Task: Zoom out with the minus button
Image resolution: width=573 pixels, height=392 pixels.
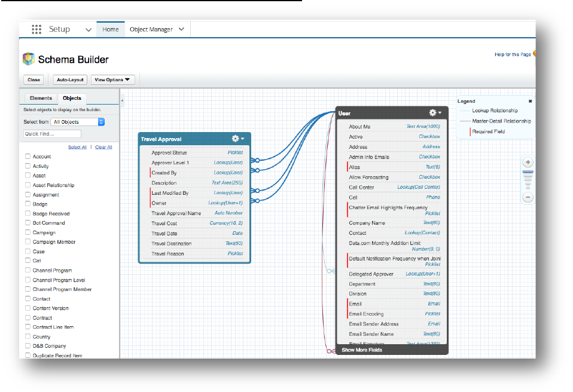Action: pos(528,197)
